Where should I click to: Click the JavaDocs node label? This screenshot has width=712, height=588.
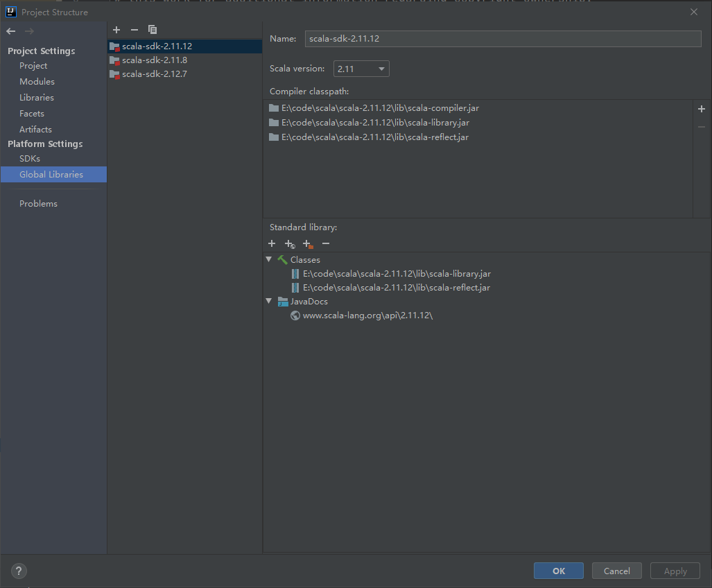pyautogui.click(x=309, y=302)
